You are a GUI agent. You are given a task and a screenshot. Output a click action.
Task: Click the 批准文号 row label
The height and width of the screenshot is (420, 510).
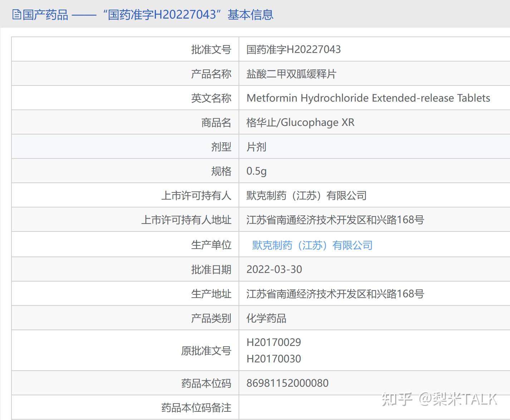click(211, 49)
